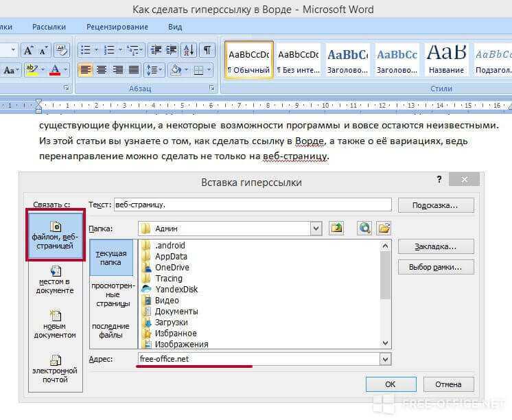Open the Рецензирование ribbon tab
512x420 pixels.
117,27
